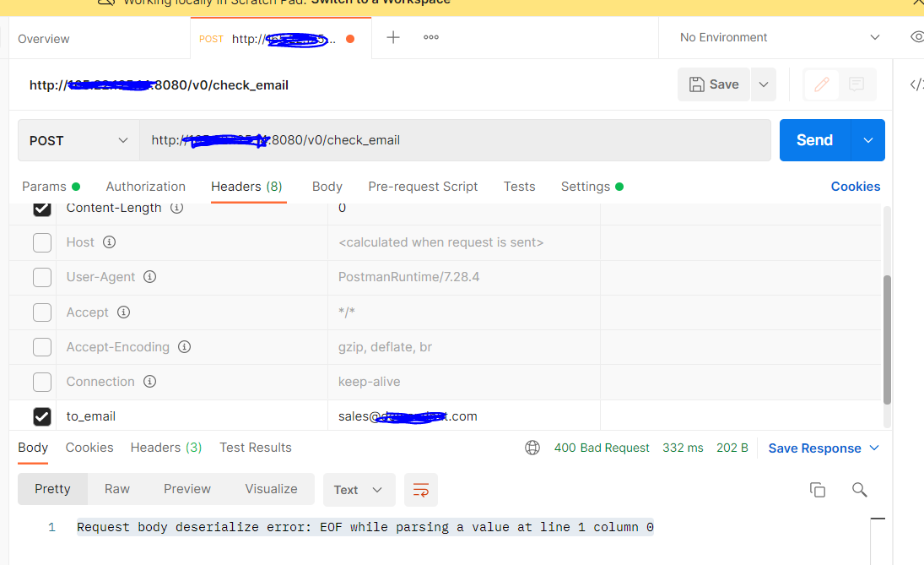
Task: Expand the Save Response dropdown
Action: 873,448
